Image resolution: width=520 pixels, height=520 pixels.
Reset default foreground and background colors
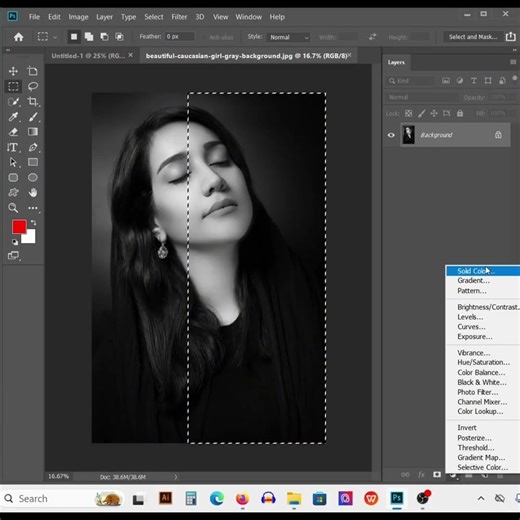click(x=15, y=242)
